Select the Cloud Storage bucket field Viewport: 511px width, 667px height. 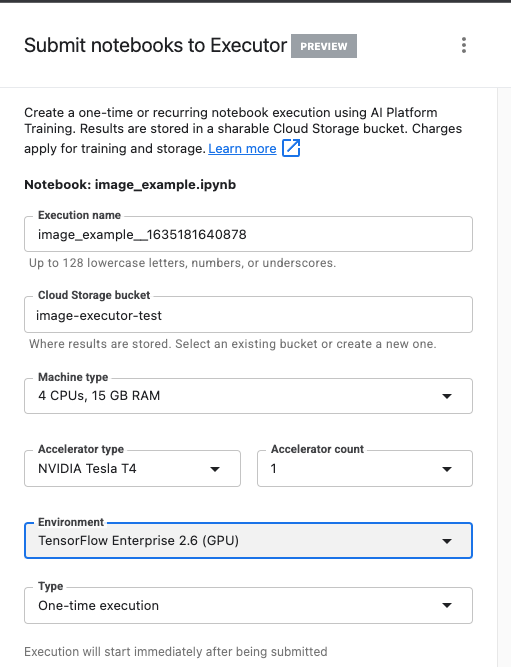pyautogui.click(x=248, y=315)
